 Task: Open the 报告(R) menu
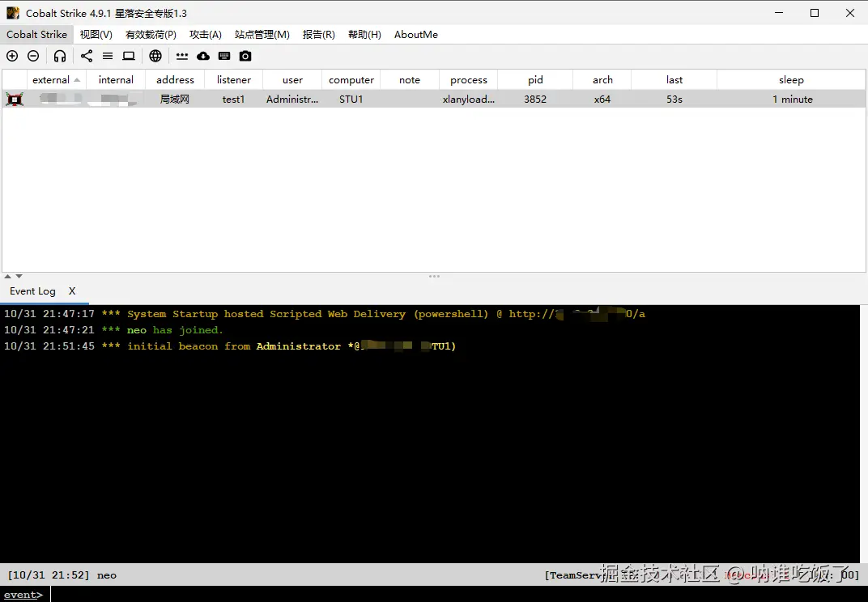tap(318, 34)
